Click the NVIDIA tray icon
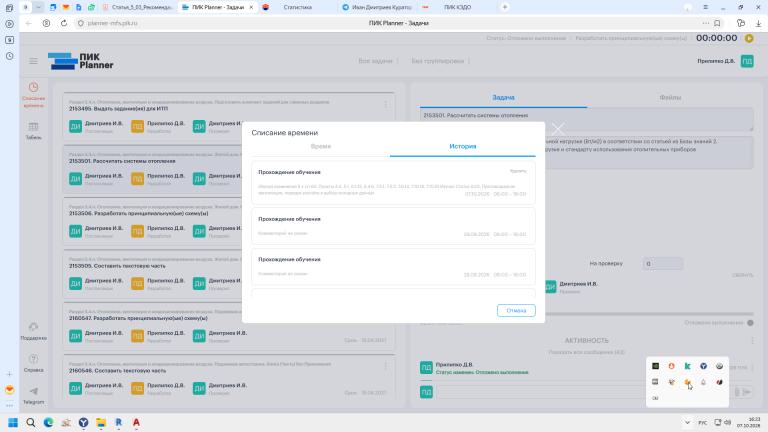 pyautogui.click(x=655, y=366)
